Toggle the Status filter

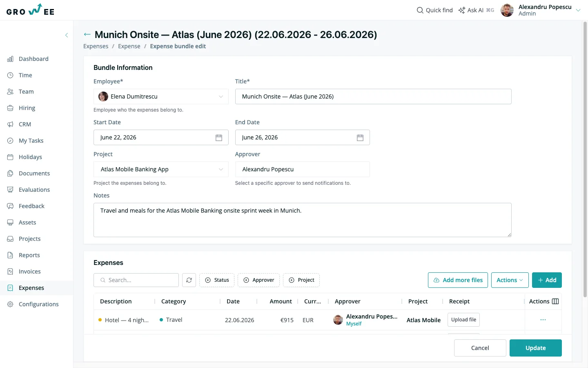[217, 280]
